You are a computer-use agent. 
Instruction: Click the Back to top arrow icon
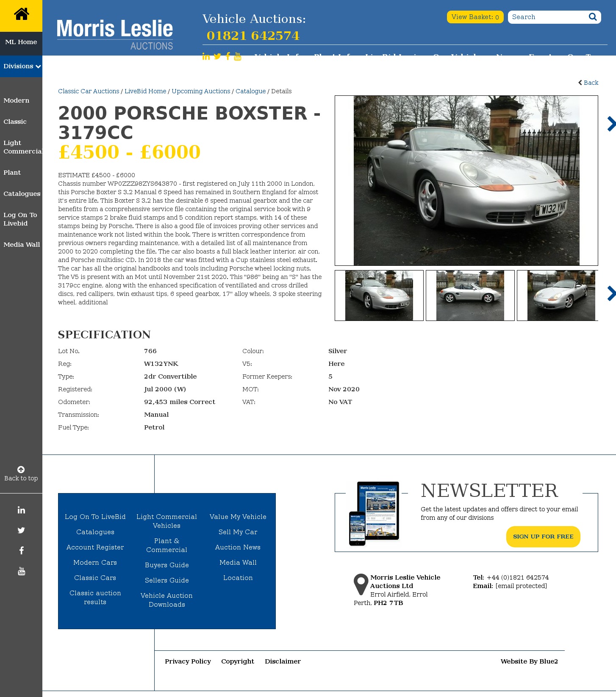21,469
